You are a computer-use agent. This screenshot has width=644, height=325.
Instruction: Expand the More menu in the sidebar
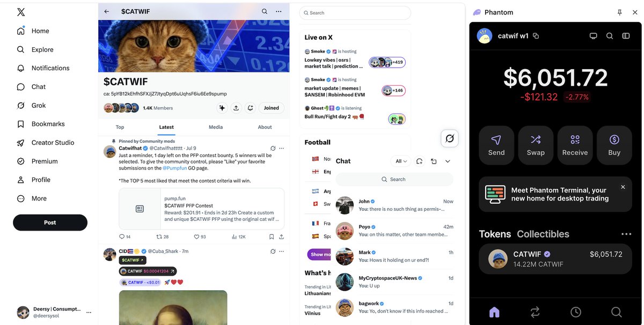click(x=32, y=198)
